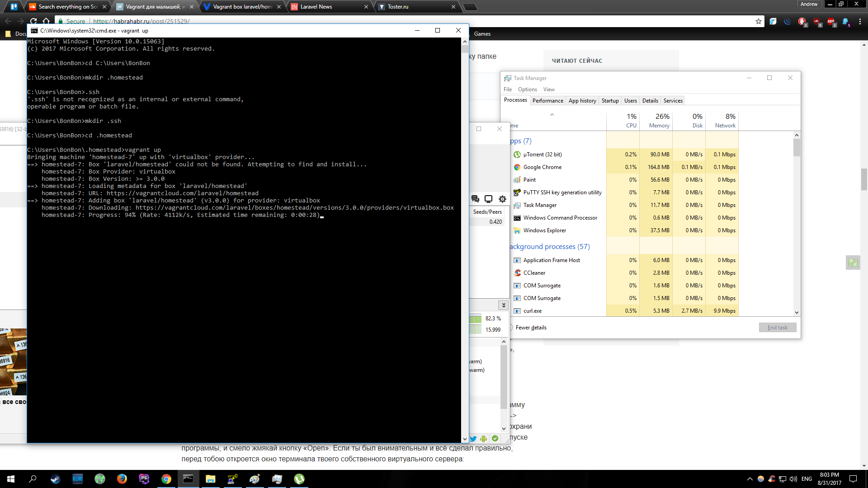Switch to File Explorer in taskbar

(210, 479)
